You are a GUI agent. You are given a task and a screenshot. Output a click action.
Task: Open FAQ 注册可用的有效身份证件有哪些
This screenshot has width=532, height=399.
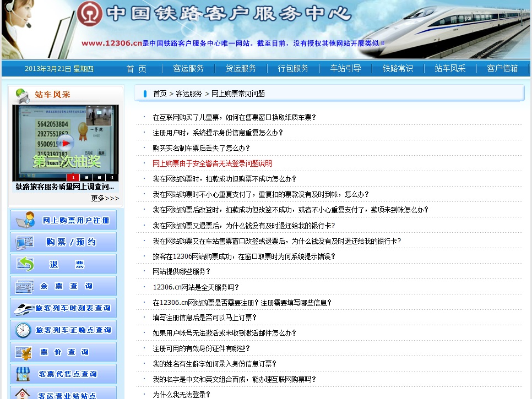[x=201, y=348]
